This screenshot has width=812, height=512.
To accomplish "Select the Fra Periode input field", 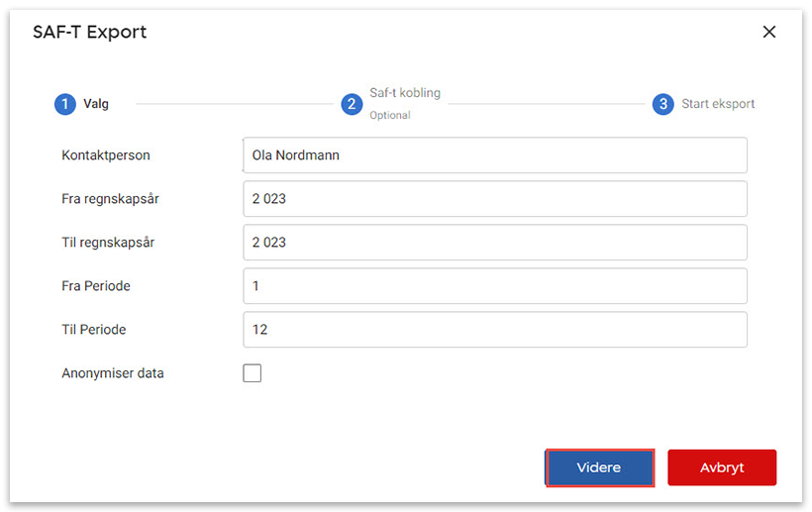I will point(494,286).
